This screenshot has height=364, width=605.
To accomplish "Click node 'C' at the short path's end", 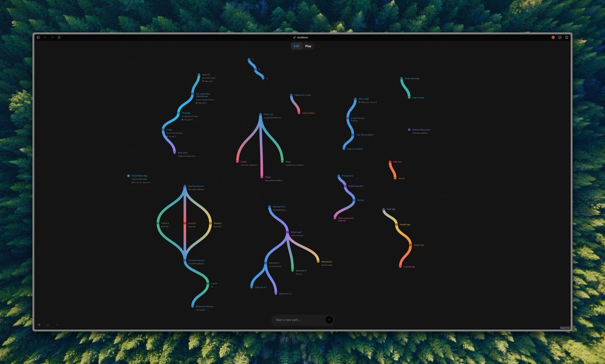I will 263,79.
